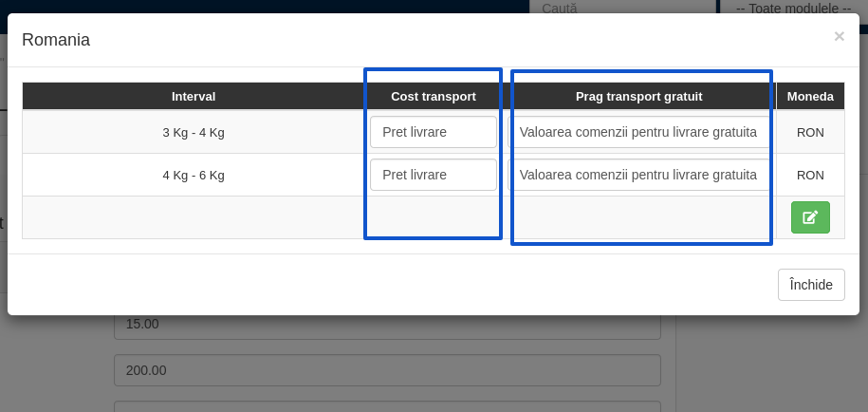The width and height of the screenshot is (868, 412).
Task: Click the background field containing 15.00
Action: tap(387, 326)
